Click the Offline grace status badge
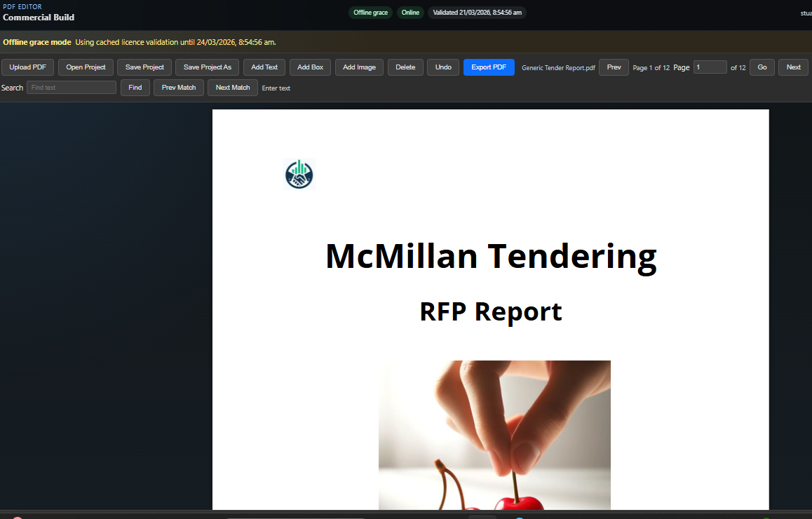 370,13
